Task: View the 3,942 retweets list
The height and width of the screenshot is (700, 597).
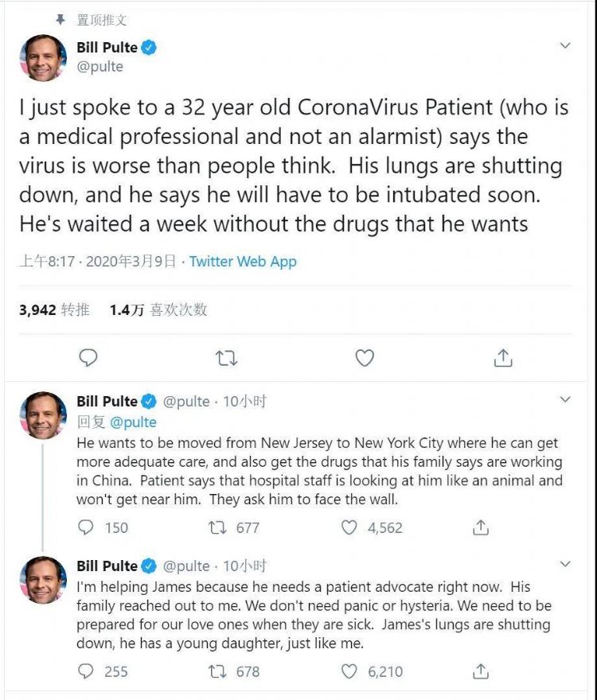Action: tap(54, 310)
